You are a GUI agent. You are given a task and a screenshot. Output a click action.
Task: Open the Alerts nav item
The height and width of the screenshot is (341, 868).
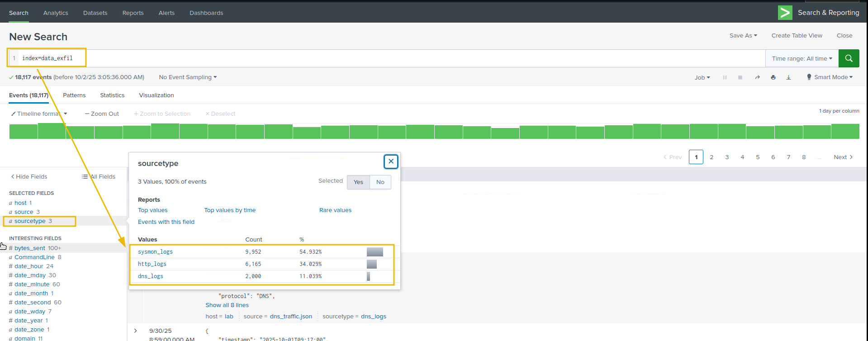166,13
